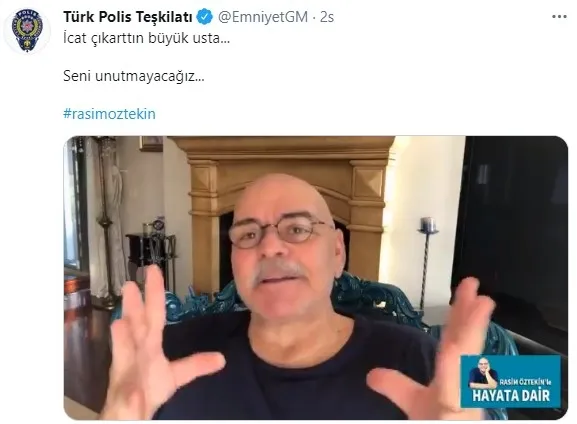Click the man's glasses in the video

[x=279, y=232]
